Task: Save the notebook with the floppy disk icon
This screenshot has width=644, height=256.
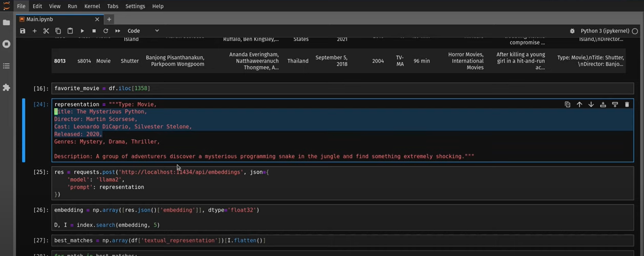Action: [23, 31]
